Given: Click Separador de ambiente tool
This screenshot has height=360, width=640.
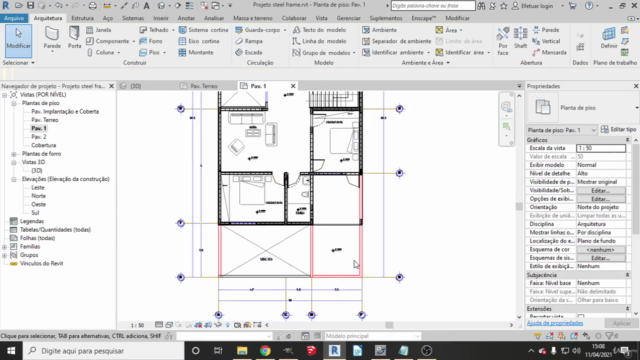Looking at the screenshot, I should (x=397, y=41).
